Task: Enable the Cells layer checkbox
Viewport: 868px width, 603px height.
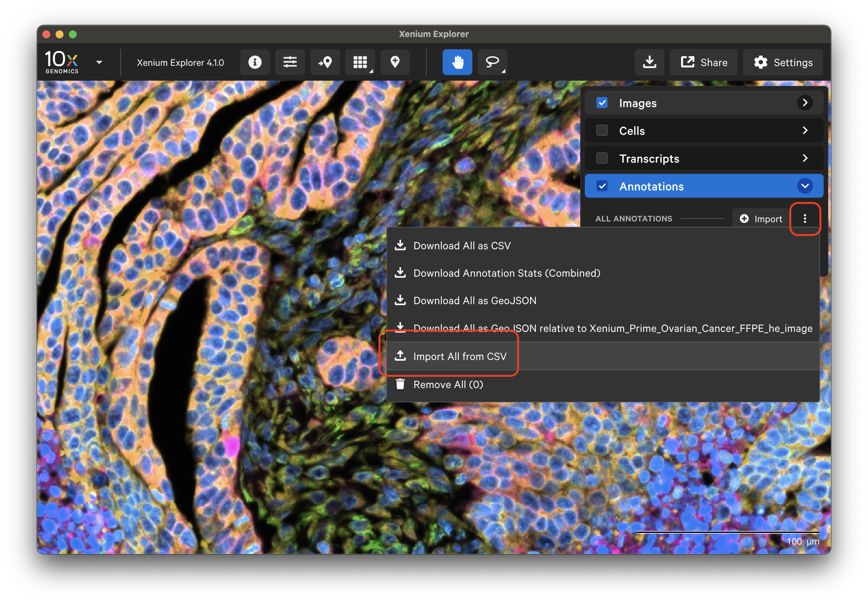Action: 602,130
